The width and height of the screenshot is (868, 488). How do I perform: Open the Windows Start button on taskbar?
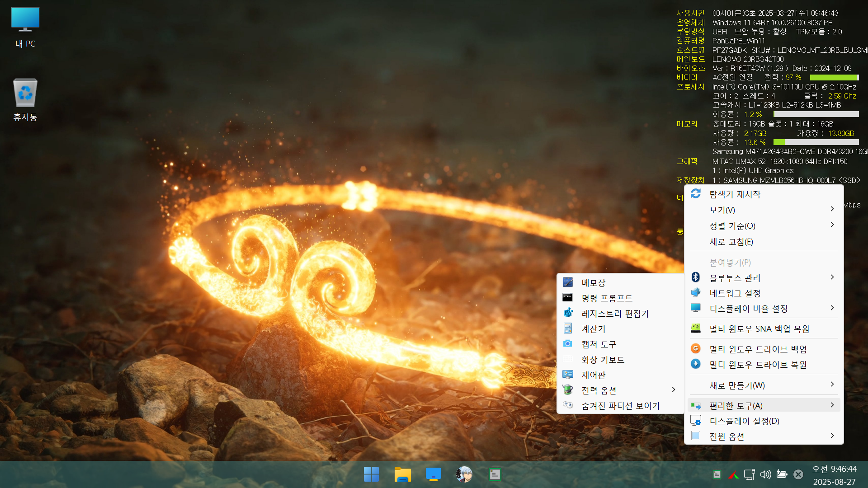pyautogui.click(x=371, y=474)
